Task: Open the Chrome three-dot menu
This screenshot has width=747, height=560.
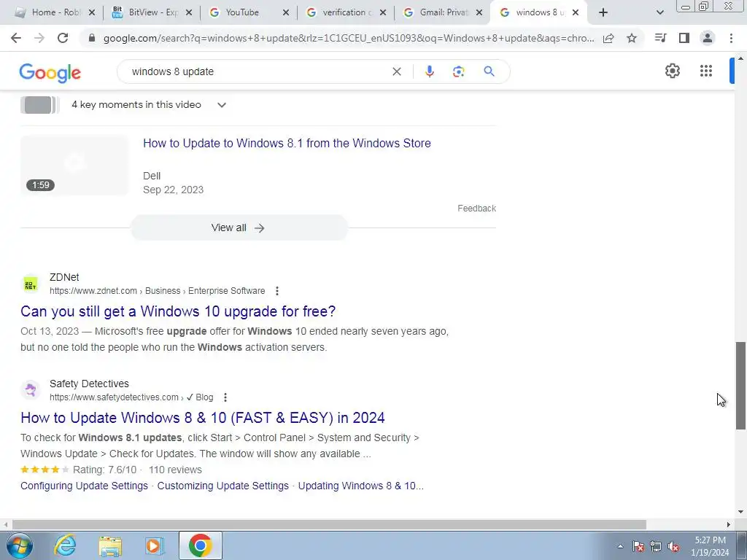Action: pyautogui.click(x=731, y=38)
